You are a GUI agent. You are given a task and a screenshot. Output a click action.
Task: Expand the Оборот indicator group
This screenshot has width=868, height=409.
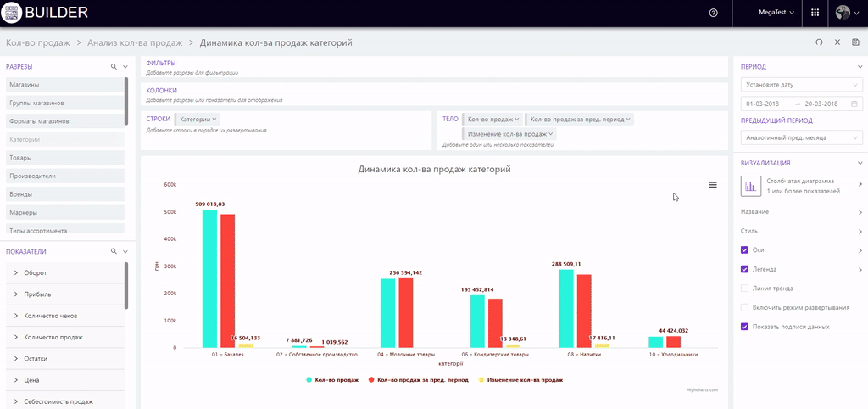tap(16, 272)
